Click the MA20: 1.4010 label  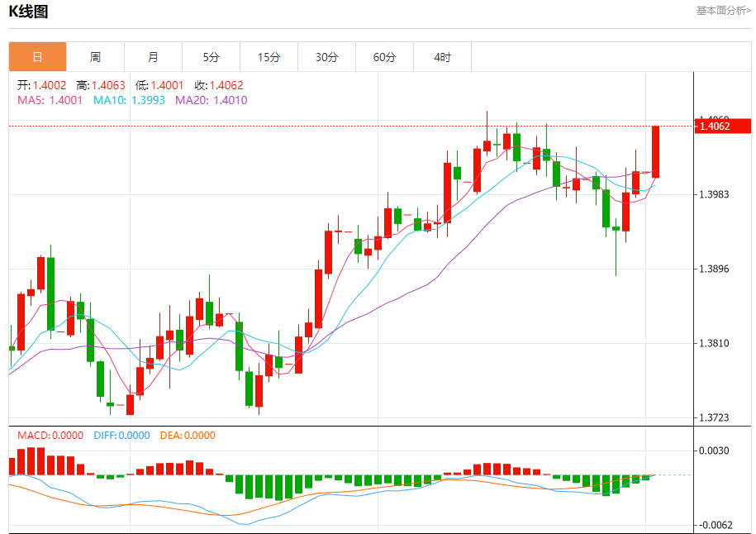pyautogui.click(x=212, y=100)
